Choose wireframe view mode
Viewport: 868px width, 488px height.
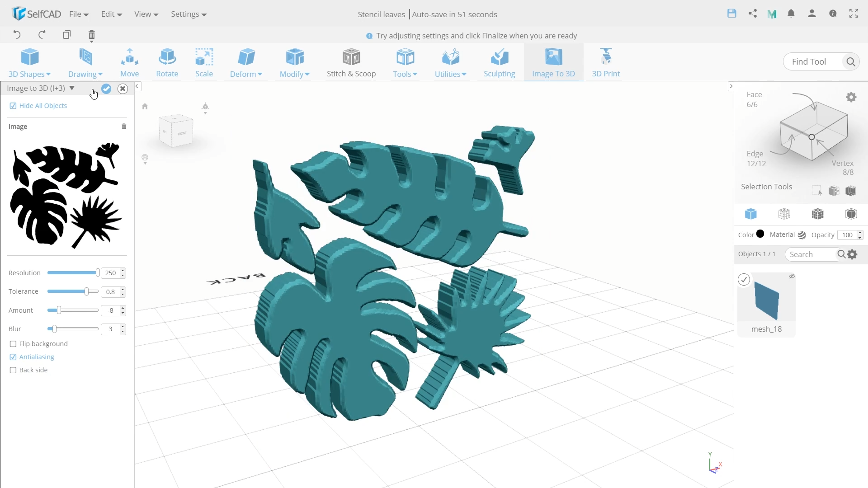[x=784, y=214]
